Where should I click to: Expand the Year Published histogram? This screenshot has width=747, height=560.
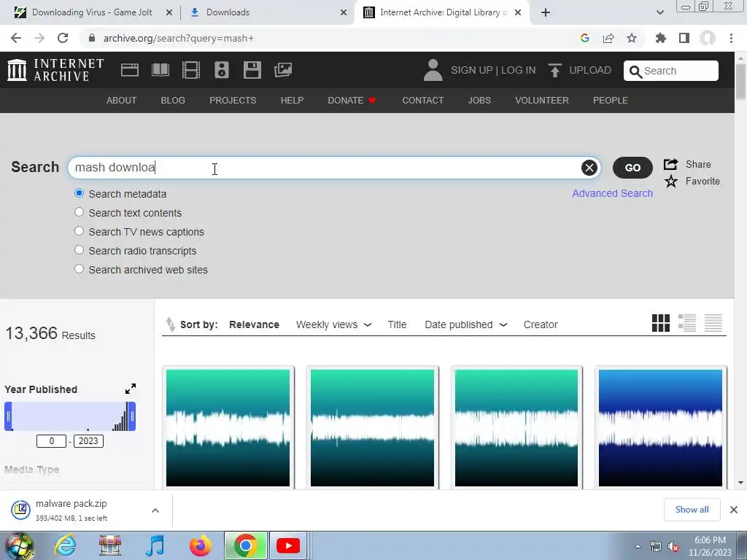tap(131, 389)
